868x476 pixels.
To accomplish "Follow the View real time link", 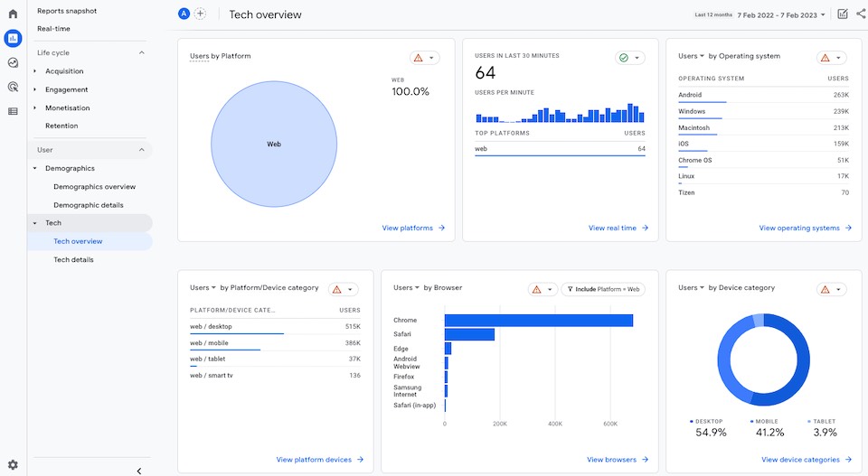I will [x=618, y=228].
